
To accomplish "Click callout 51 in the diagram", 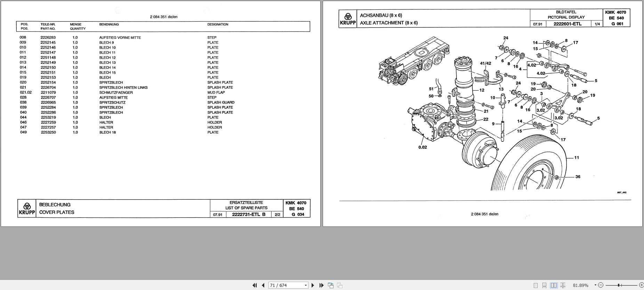I will click(431, 89).
